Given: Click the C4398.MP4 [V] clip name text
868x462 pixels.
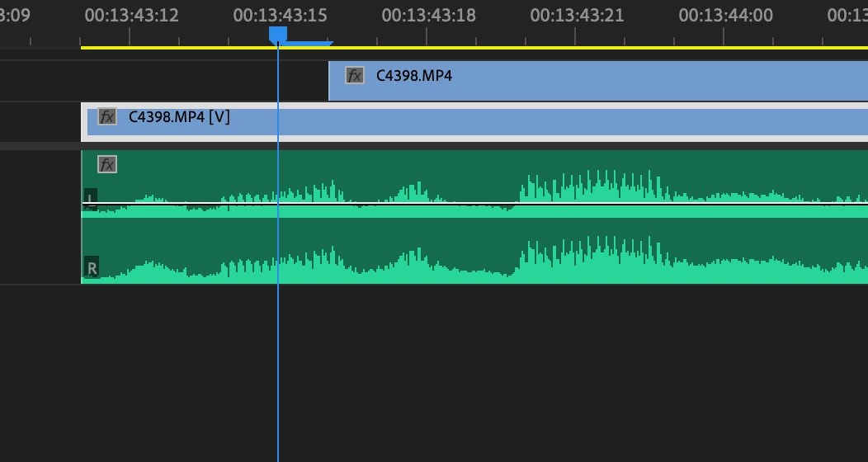Looking at the screenshot, I should pyautogui.click(x=179, y=117).
